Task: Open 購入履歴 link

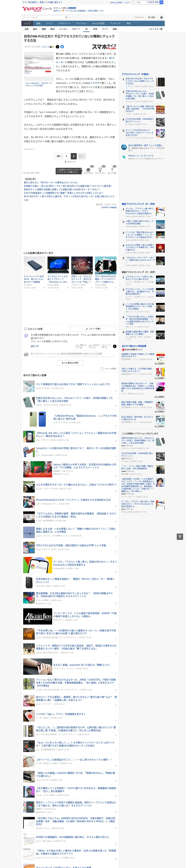Action: pyautogui.click(x=152, y=18)
